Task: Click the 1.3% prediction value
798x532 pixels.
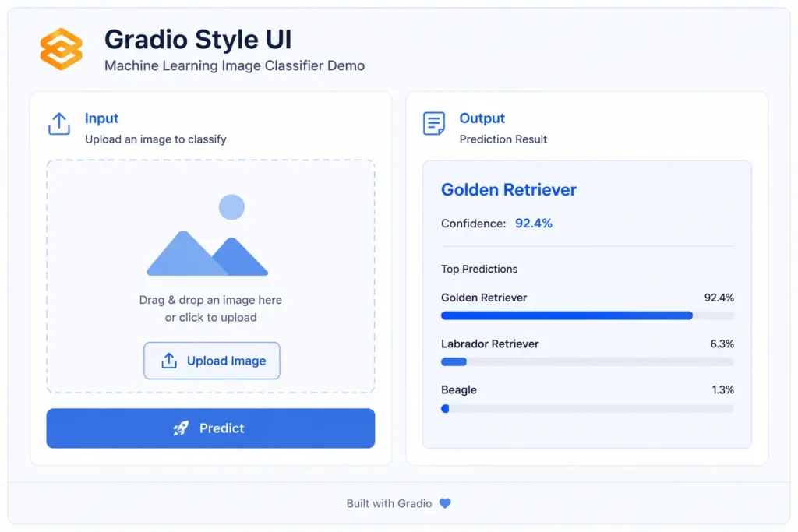Action: pyautogui.click(x=722, y=390)
